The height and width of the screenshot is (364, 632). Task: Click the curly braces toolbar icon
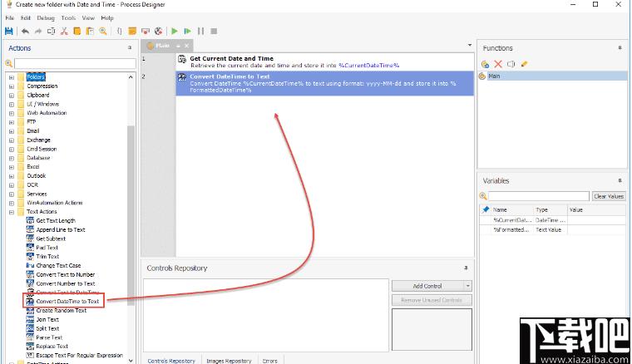pyautogui.click(x=119, y=31)
